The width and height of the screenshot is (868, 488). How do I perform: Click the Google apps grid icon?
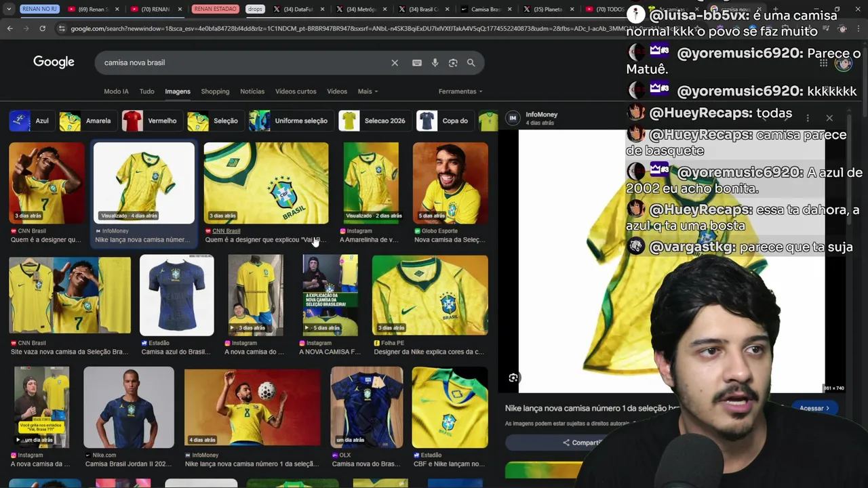coord(823,63)
